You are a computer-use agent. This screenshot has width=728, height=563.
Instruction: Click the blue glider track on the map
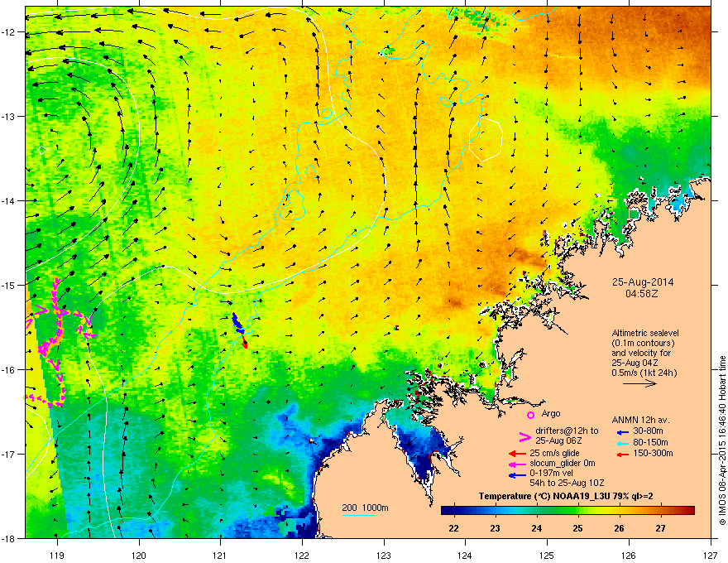pos(237,322)
